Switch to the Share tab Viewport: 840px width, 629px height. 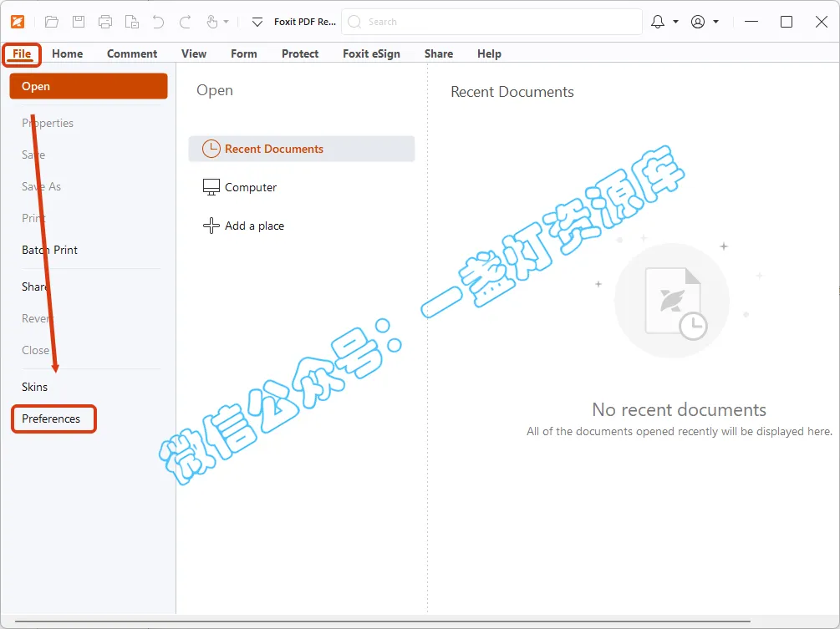[439, 54]
